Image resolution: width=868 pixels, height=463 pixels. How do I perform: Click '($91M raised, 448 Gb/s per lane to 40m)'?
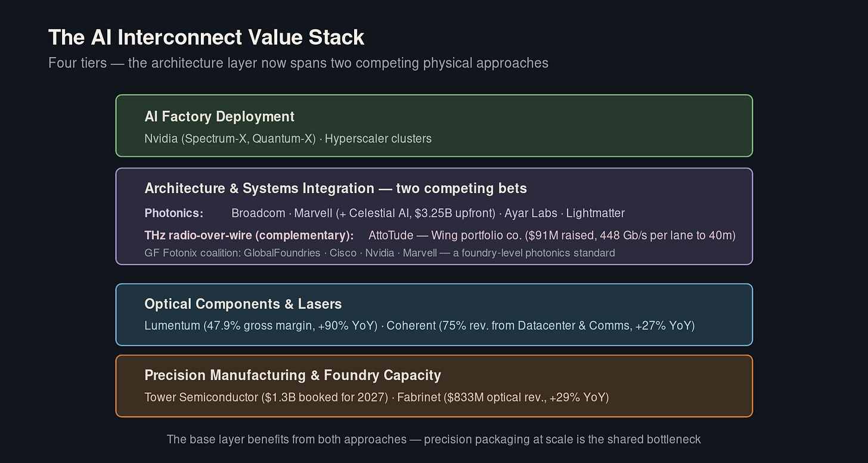(x=631, y=235)
